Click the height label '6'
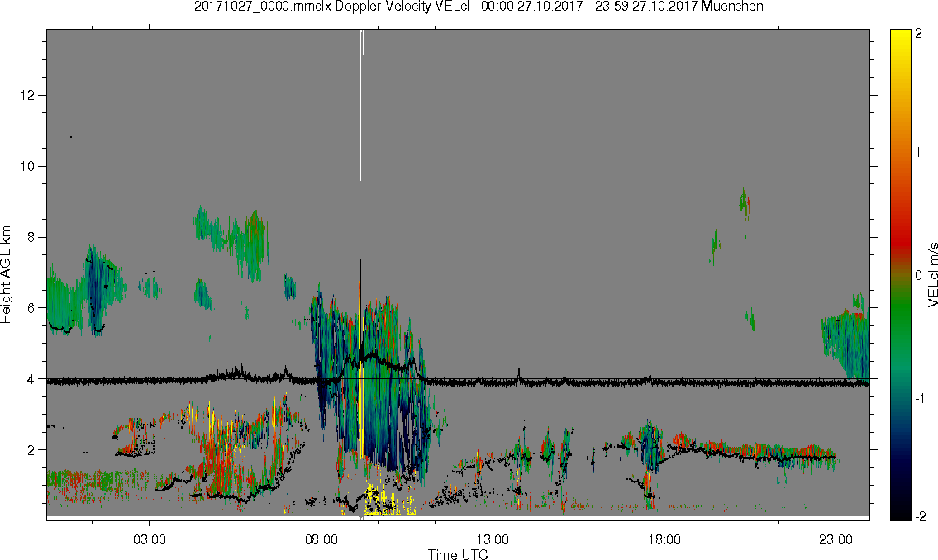938x560 pixels. [31, 308]
